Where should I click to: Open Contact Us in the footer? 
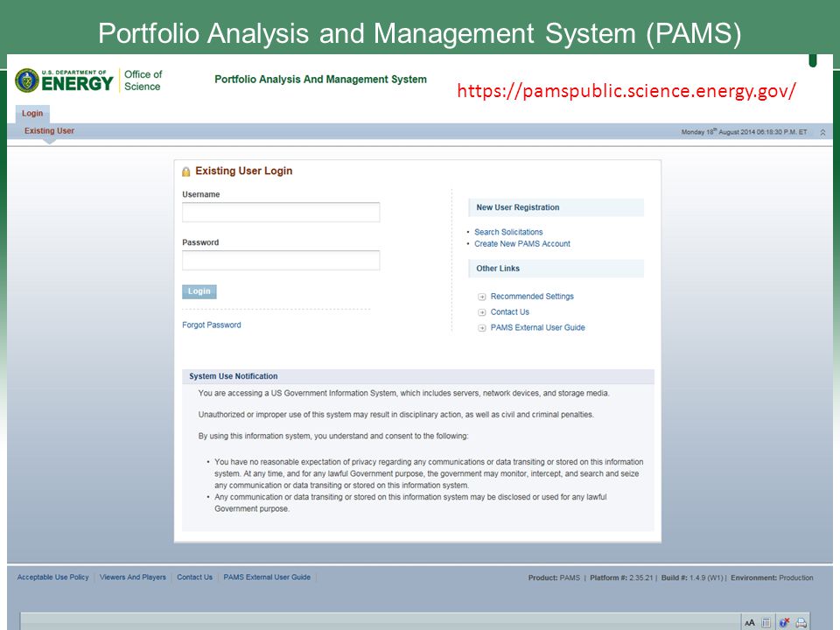195,577
